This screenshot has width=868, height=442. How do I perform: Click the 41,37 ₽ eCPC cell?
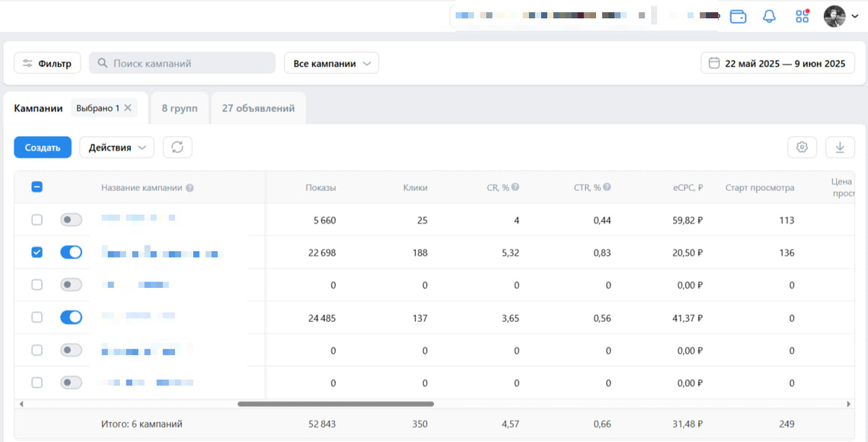tap(687, 318)
